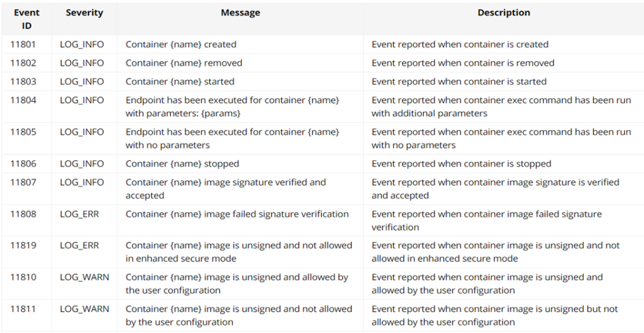Viewport: 644px width, 333px height.
Task: Click the LOG_WARN severity in row 11810
Action: [x=84, y=277]
